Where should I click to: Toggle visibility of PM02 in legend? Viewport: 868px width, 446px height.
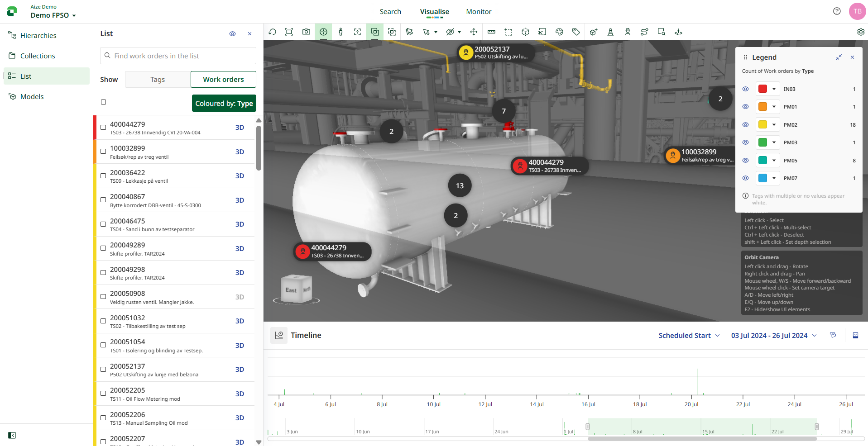745,125
